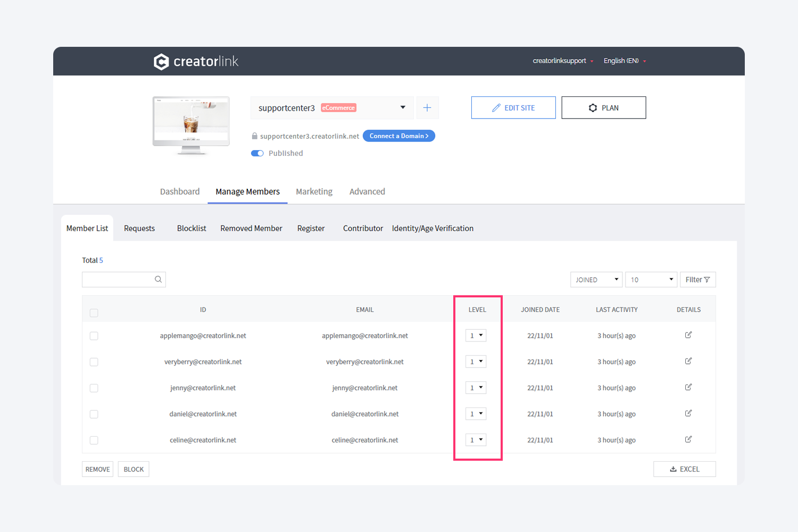Viewport: 798px width, 532px height.
Task: Check the applemango@creatorlink.net row checkbox
Action: coord(94,336)
